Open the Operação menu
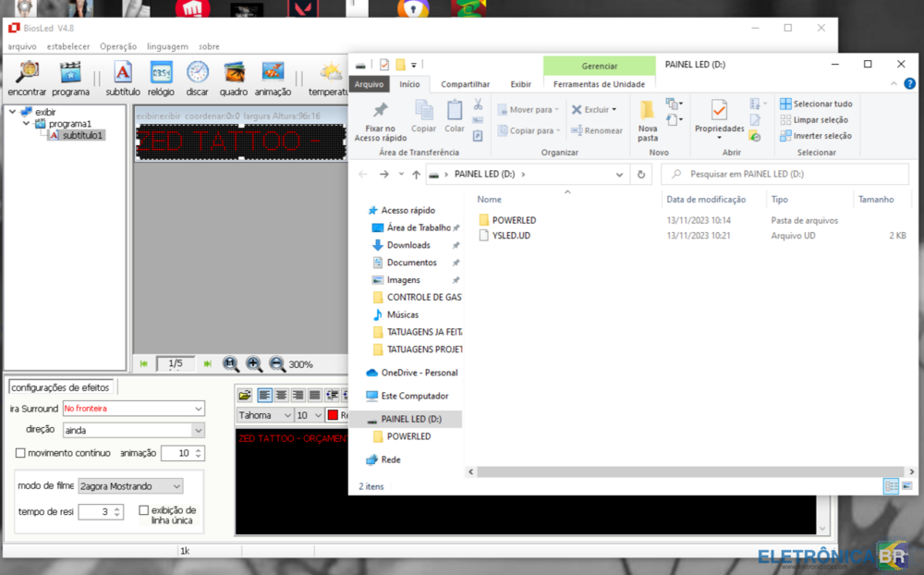The image size is (924, 575). coord(117,46)
